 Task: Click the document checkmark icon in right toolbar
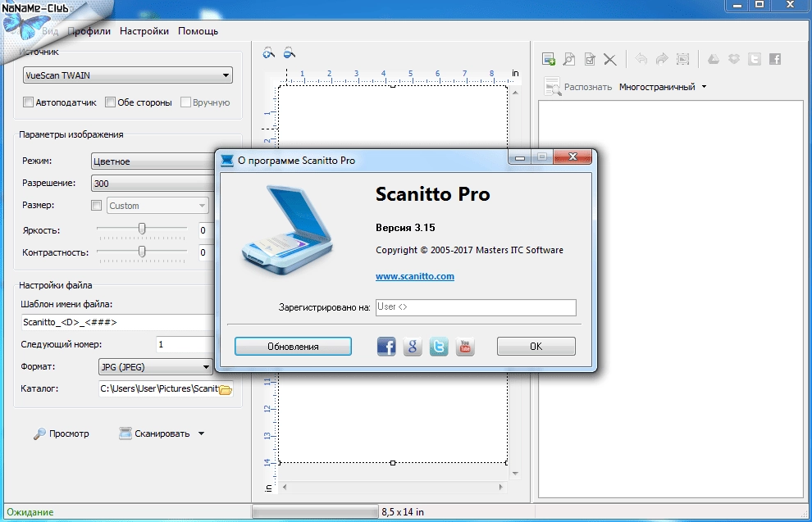pyautogui.click(x=590, y=59)
